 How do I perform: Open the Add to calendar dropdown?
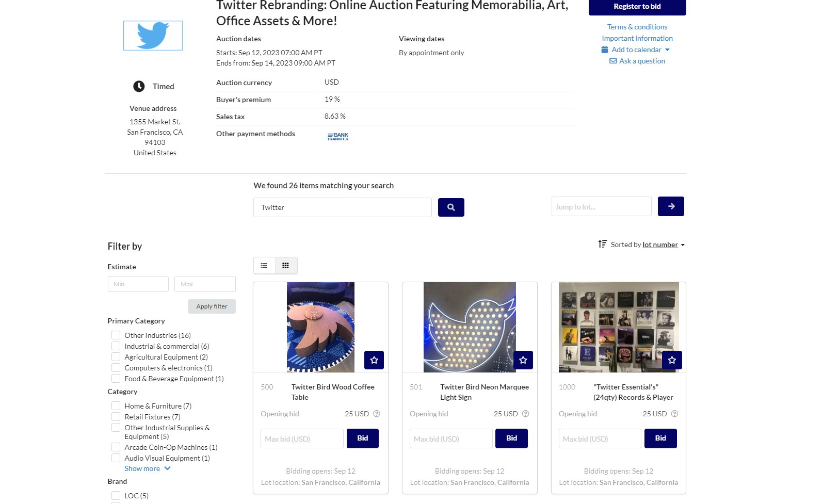click(636, 50)
